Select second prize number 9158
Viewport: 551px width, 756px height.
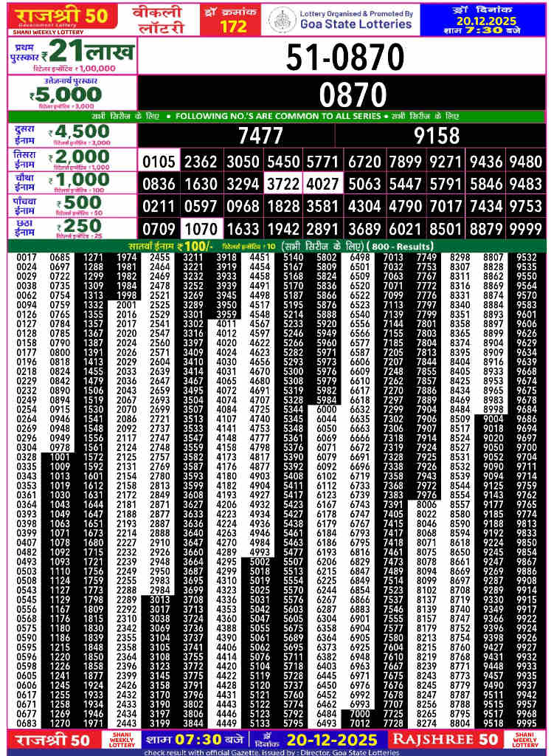[x=437, y=135]
